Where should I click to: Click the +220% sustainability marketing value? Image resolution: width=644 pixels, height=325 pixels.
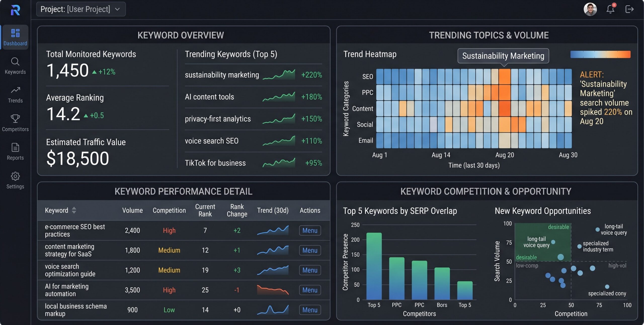312,75
